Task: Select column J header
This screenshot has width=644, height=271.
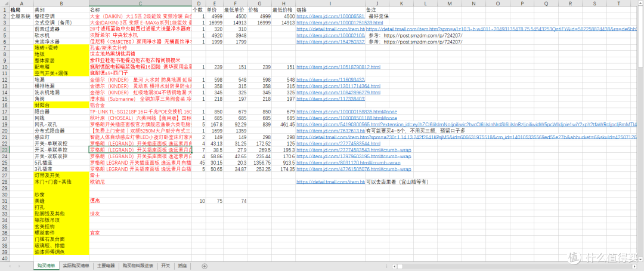Action: click(377, 4)
